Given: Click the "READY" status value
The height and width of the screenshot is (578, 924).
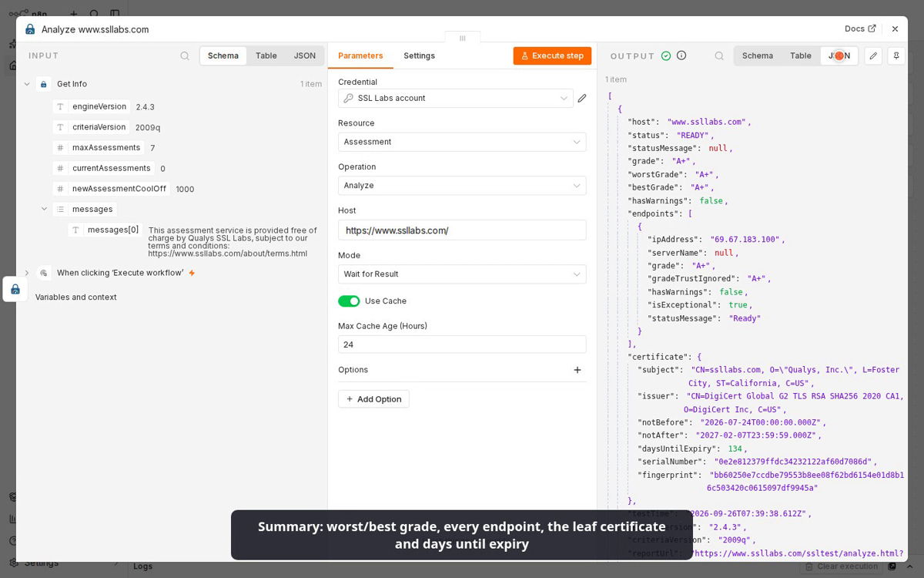Looking at the screenshot, I should (x=693, y=135).
